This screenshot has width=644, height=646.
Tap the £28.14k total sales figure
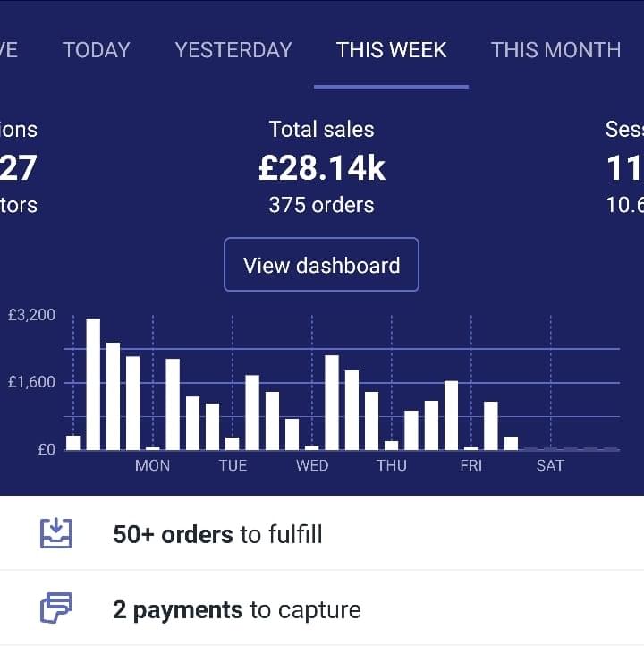pyautogui.click(x=321, y=168)
